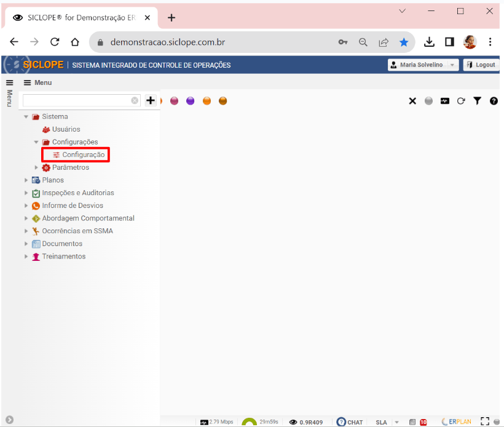The image size is (504, 427).
Task: Click the SLA status bar button
Action: click(x=381, y=422)
